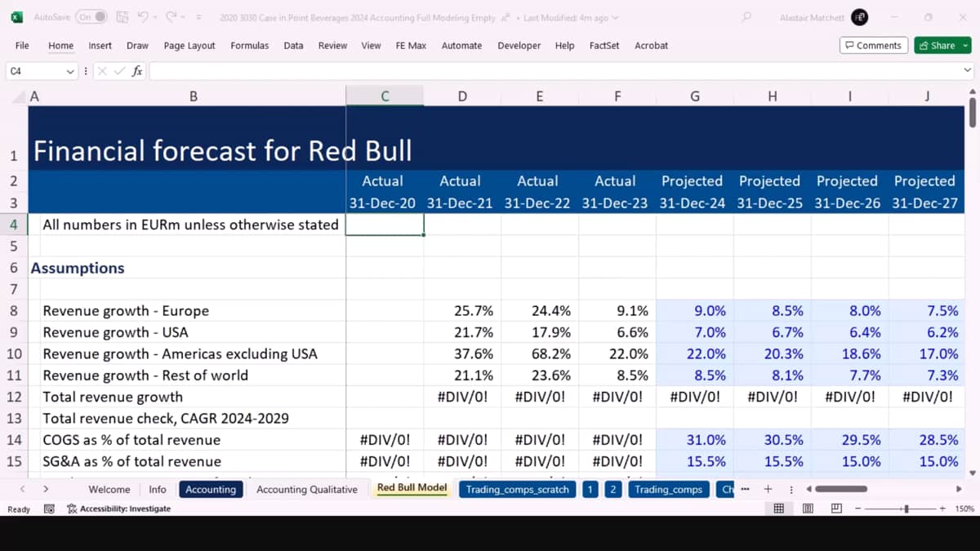Switch to the Welcome sheet tab
Viewport: 980px width, 551px height.
tap(109, 489)
